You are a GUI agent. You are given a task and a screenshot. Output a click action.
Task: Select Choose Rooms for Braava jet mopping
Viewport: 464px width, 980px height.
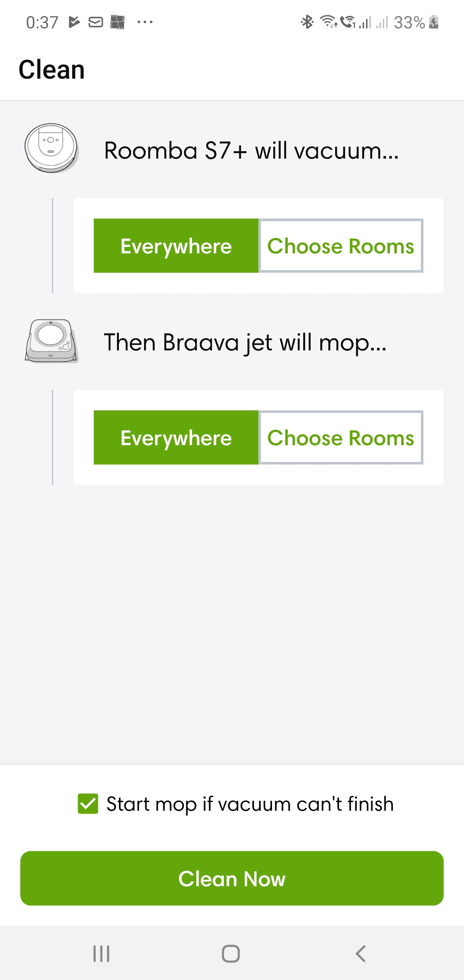341,437
